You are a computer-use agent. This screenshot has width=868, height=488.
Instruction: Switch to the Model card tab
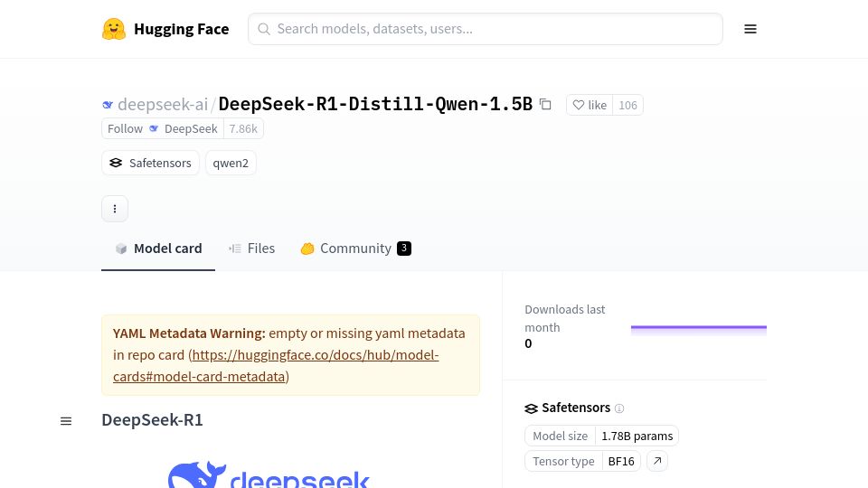[x=158, y=249]
